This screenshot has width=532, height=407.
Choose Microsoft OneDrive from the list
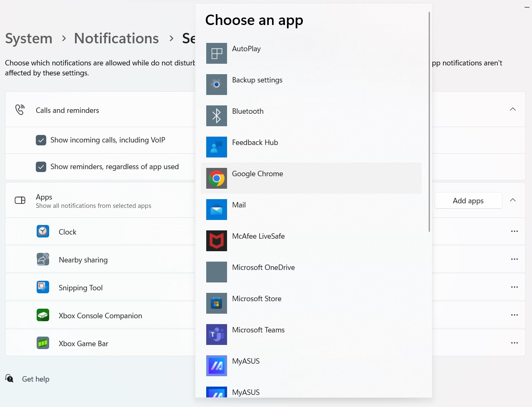pos(263,267)
